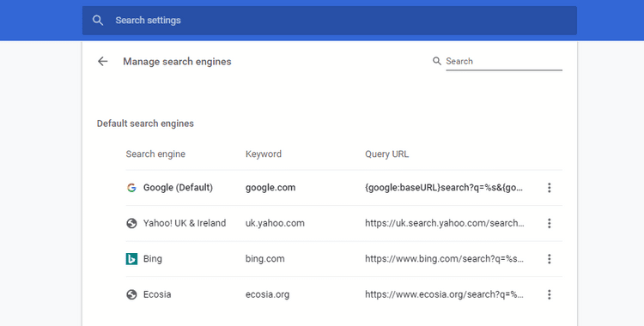Click the Keyword column header
Viewport: 644px width, 326px height.
tap(264, 154)
